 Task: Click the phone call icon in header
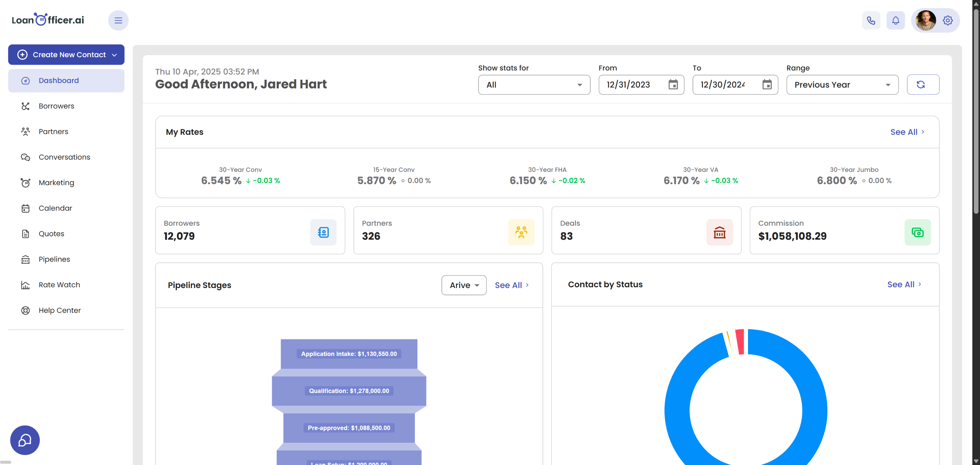pyautogui.click(x=871, y=20)
